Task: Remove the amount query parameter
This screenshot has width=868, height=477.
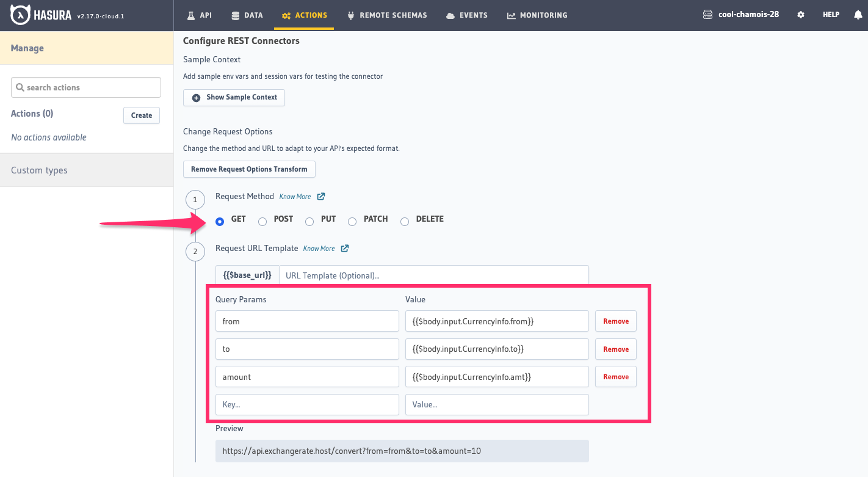Action: click(615, 376)
